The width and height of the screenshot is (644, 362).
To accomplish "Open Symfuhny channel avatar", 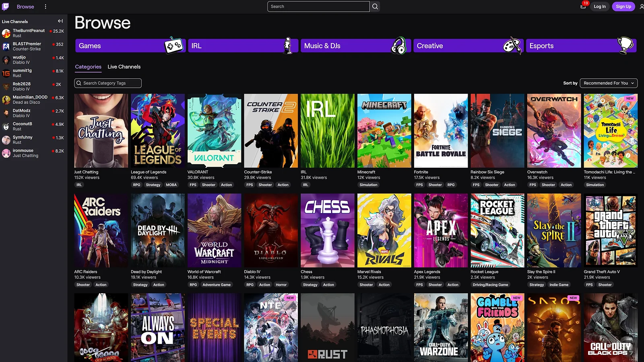I will pos(6,140).
